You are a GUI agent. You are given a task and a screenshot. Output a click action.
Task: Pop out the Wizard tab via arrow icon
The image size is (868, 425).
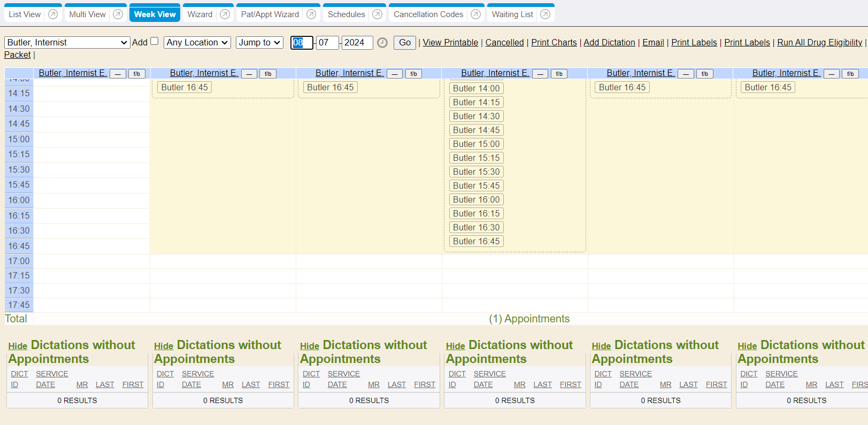click(225, 14)
